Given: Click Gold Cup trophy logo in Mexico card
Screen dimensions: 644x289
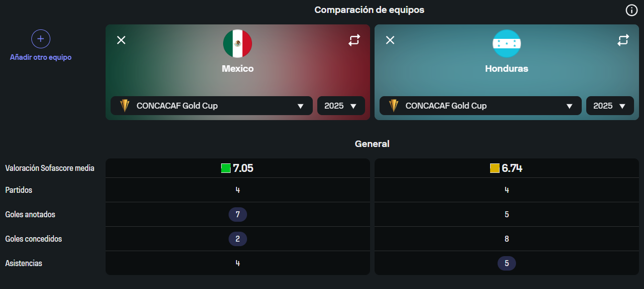Looking at the screenshot, I should [125, 106].
